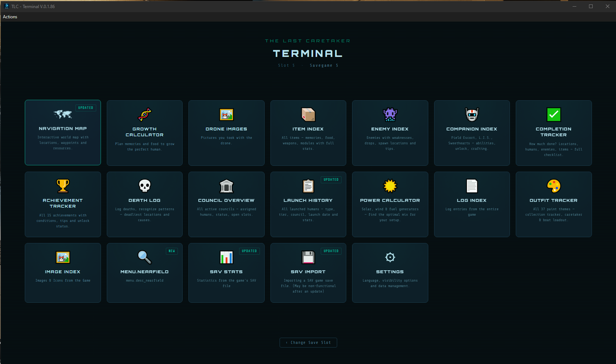Screen dimensions: 616x364
Task: Click the cardboard box icon on Item Index
Action: [308, 114]
